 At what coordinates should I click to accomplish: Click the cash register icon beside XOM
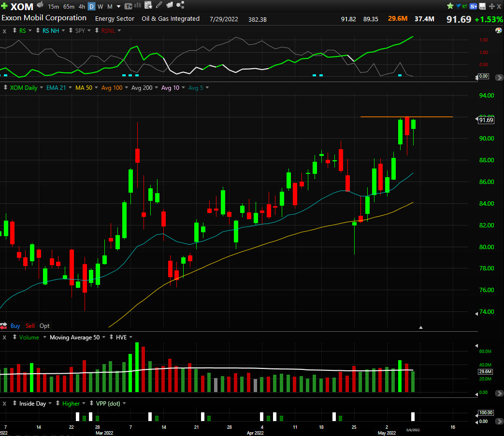40,5
